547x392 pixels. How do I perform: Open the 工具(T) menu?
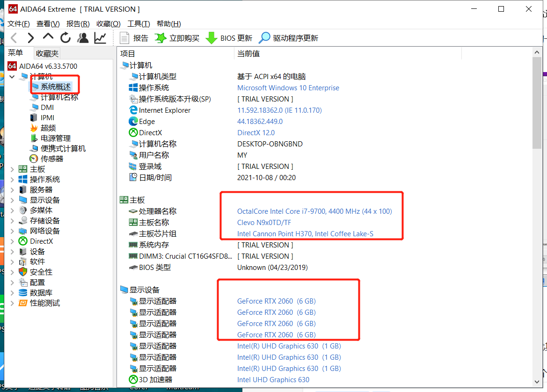(139, 24)
